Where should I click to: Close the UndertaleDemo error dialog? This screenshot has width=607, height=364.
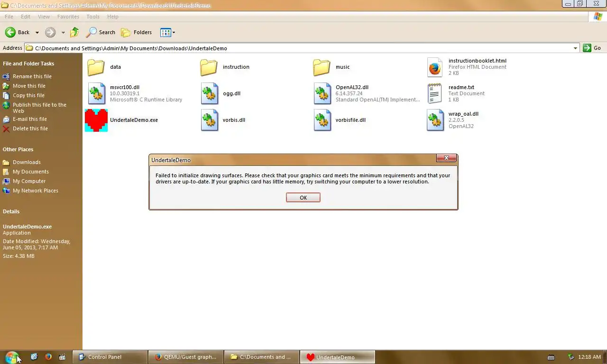446,158
